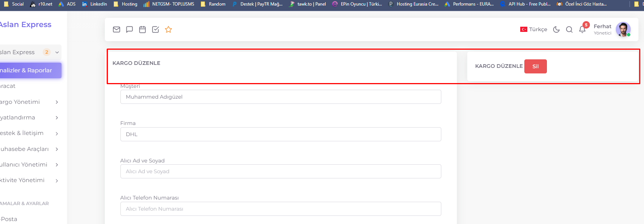The width and height of the screenshot is (644, 224).
Task: Open the Hosting bookmarks folder
Action: pyautogui.click(x=125, y=4)
